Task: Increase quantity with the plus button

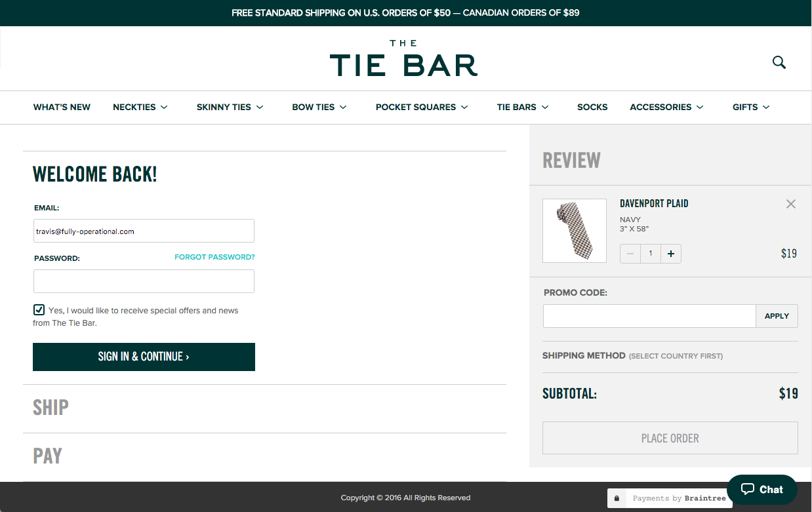Action: click(670, 254)
